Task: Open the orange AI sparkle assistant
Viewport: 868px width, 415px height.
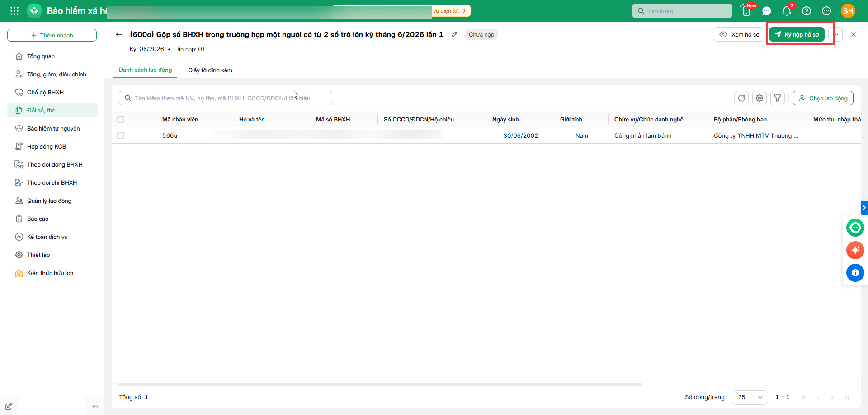Action: (x=855, y=250)
